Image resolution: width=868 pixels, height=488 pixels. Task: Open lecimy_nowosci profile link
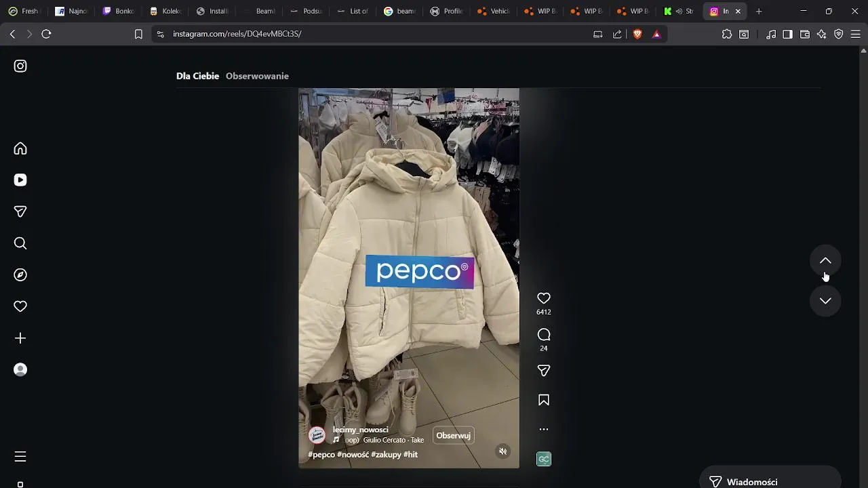(x=360, y=430)
